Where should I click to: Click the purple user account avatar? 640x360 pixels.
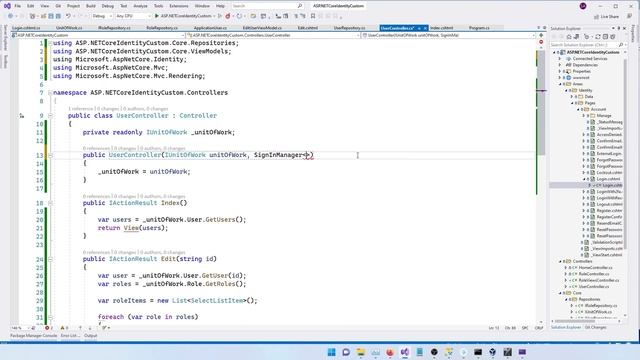click(583, 6)
